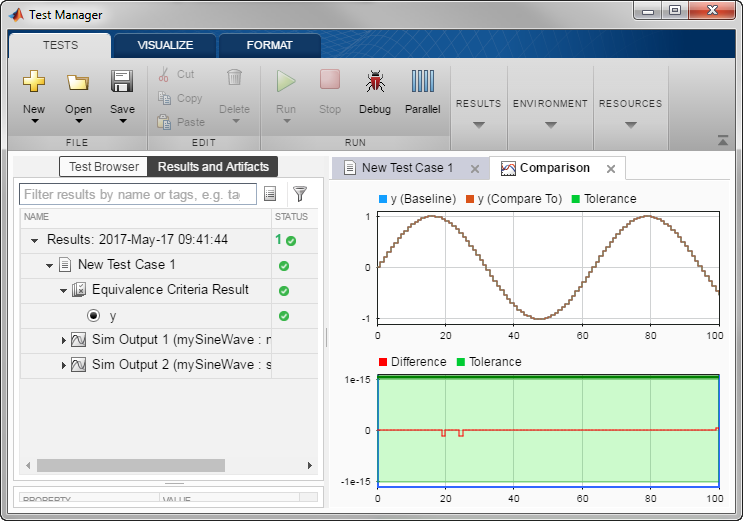Click the filter funnel icon
The height and width of the screenshot is (521, 743).
(299, 194)
